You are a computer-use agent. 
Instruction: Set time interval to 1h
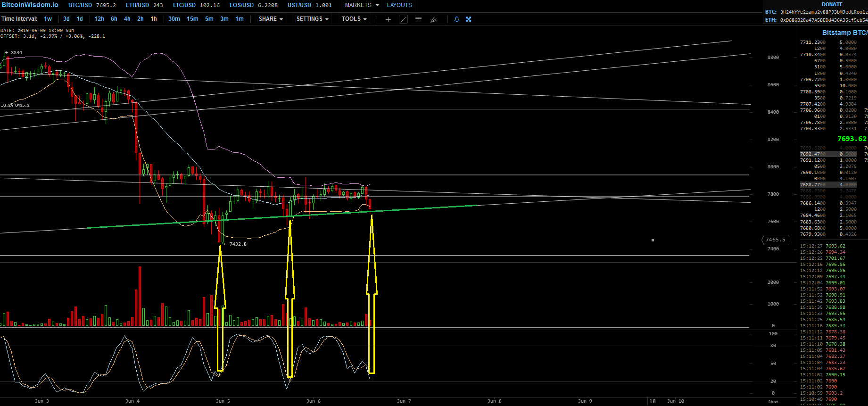[154, 19]
